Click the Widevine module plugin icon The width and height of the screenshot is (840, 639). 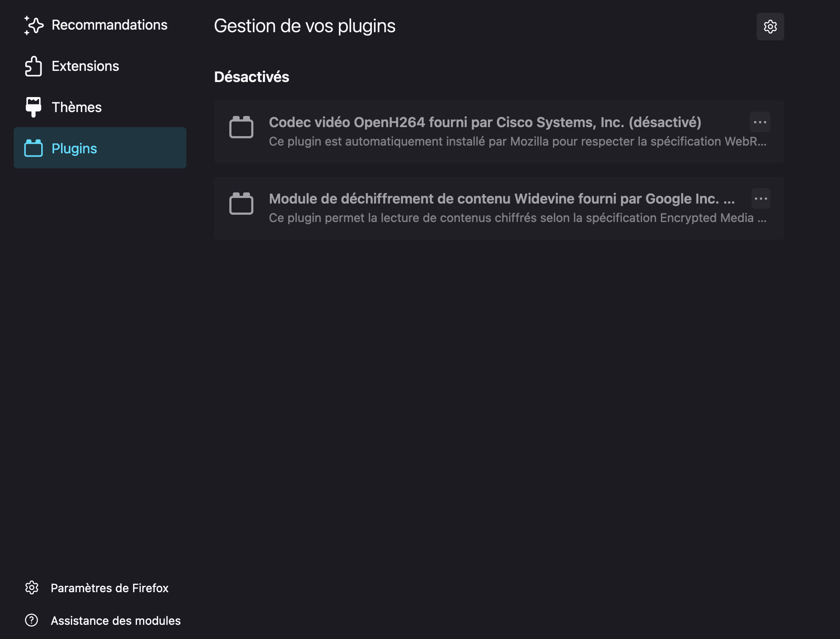click(x=241, y=204)
